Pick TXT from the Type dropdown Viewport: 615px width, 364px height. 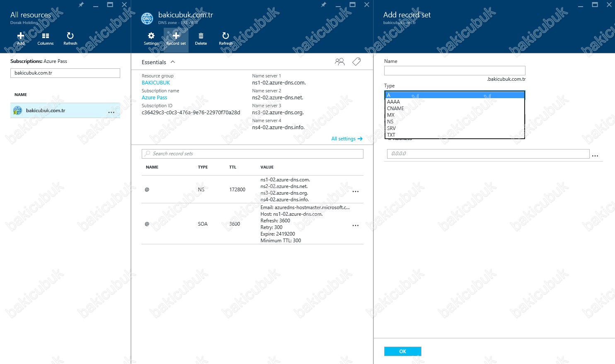[391, 135]
